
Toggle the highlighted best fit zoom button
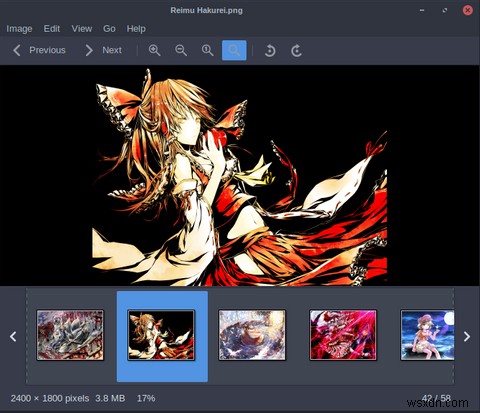click(234, 50)
